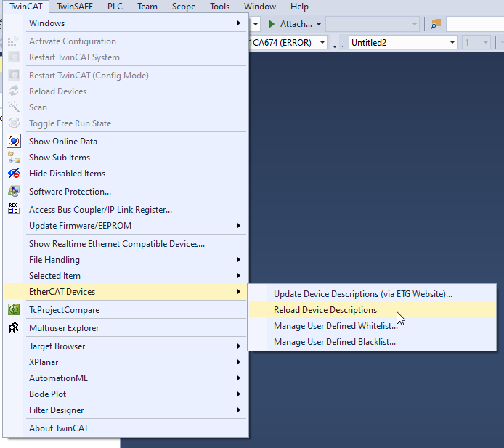504x448 pixels.
Task: Click the Show Online Data icon
Action: coord(14,141)
